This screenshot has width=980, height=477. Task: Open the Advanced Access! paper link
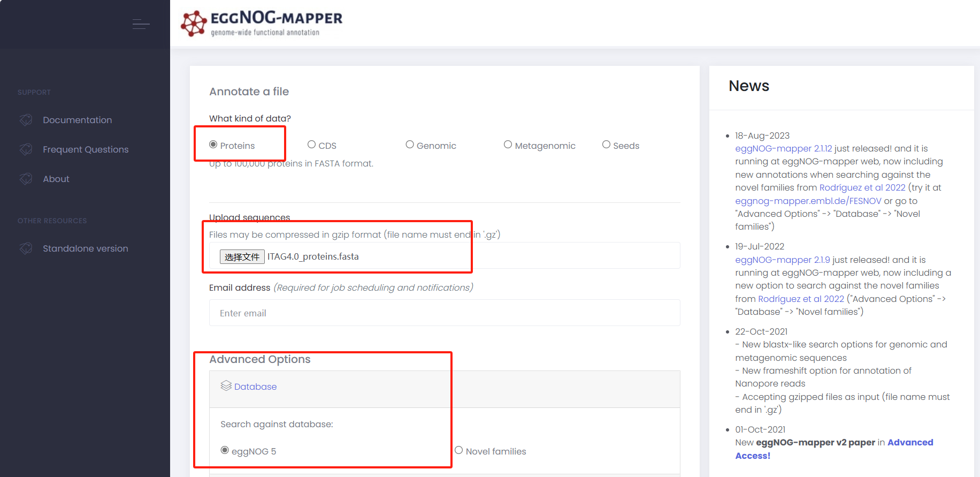coord(834,449)
